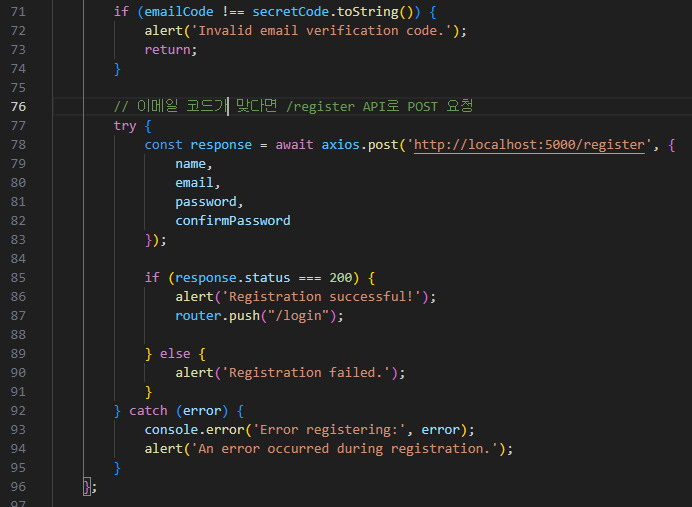Click line number 96 in gutter

point(18,487)
